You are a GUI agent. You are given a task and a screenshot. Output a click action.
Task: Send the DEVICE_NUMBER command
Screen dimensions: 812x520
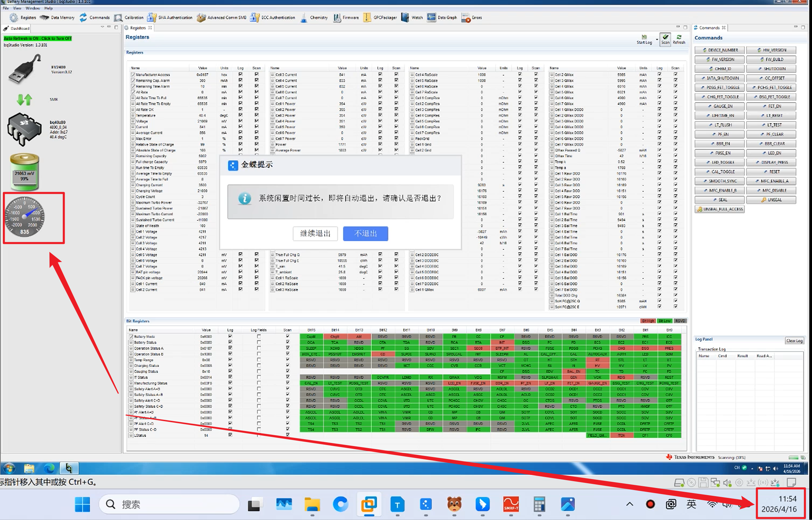[720, 50]
